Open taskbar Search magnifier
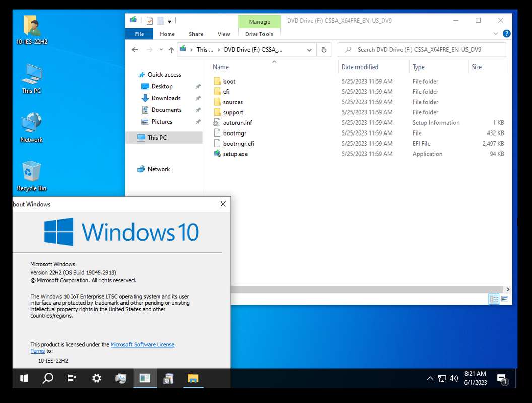Screen dimensions: 532x403 48,378
